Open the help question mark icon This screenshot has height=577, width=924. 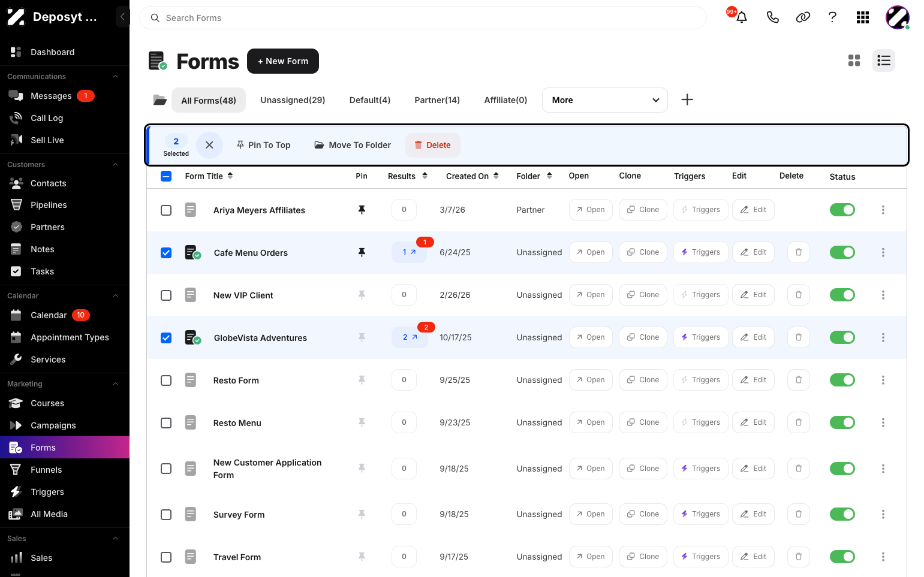click(832, 17)
